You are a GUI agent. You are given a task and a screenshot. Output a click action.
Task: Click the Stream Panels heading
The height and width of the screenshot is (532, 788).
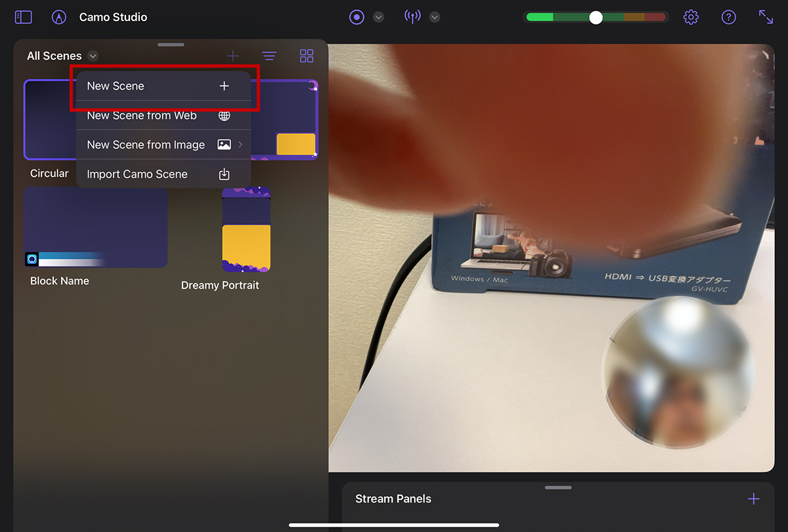click(x=393, y=499)
